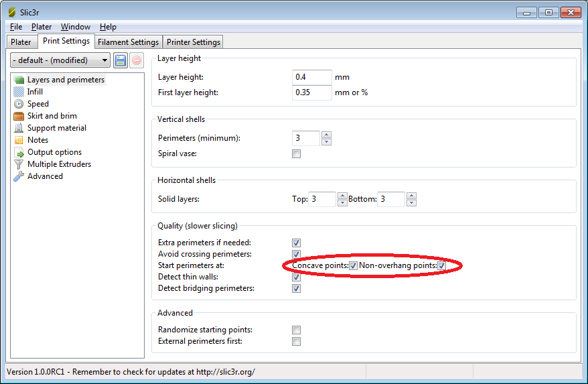Enable External perimeters first checkbox
The image size is (588, 384).
point(296,342)
